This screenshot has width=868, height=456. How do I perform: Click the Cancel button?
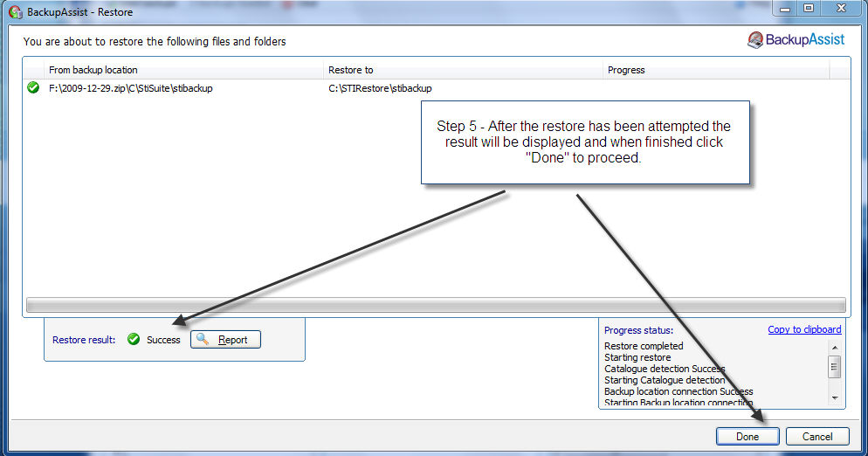coord(817,437)
